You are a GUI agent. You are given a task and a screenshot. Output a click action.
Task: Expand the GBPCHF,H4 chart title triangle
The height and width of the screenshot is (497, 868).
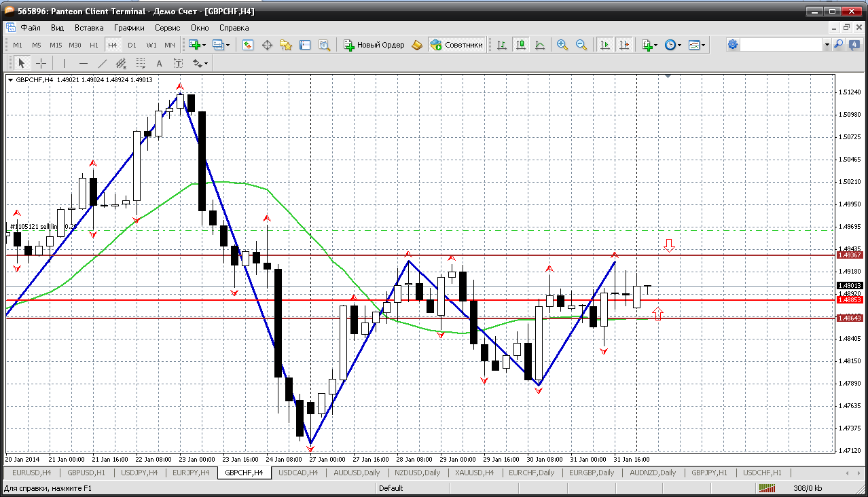tap(11, 80)
